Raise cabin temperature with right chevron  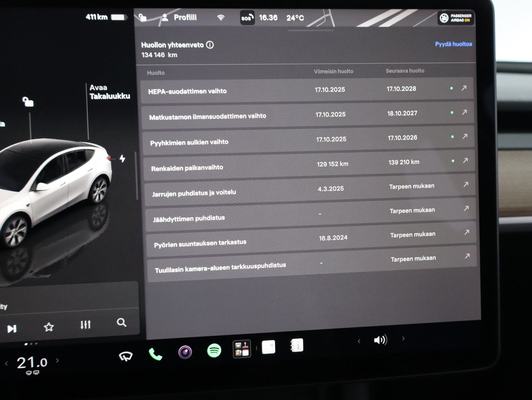[57, 360]
